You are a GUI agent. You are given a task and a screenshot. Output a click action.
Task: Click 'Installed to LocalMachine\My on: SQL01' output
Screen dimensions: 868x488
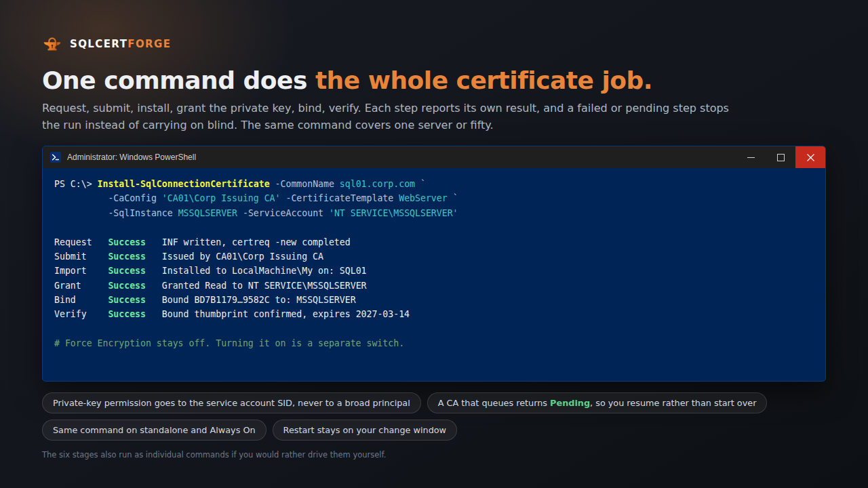264,270
